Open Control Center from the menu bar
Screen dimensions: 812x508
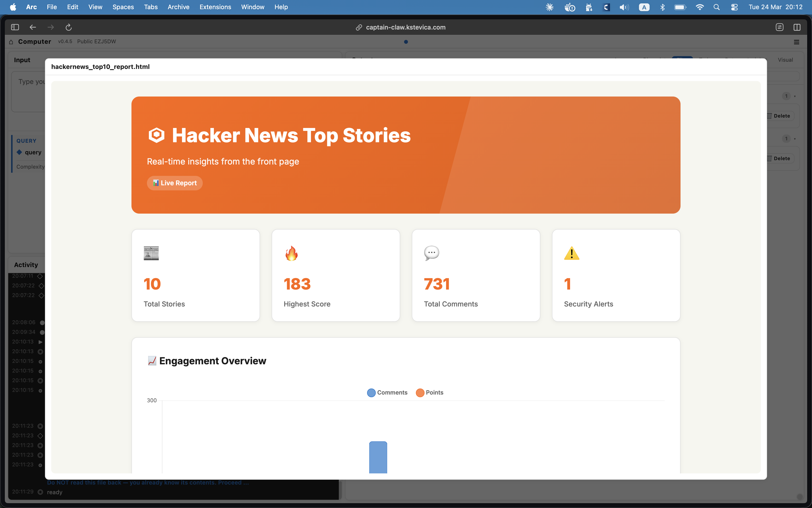(734, 7)
